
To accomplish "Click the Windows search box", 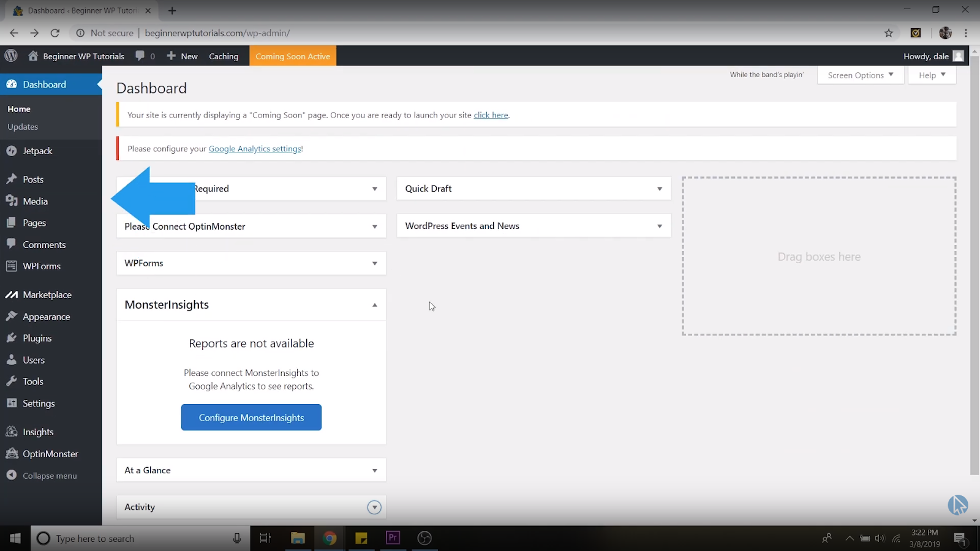I will pyautogui.click(x=140, y=538).
